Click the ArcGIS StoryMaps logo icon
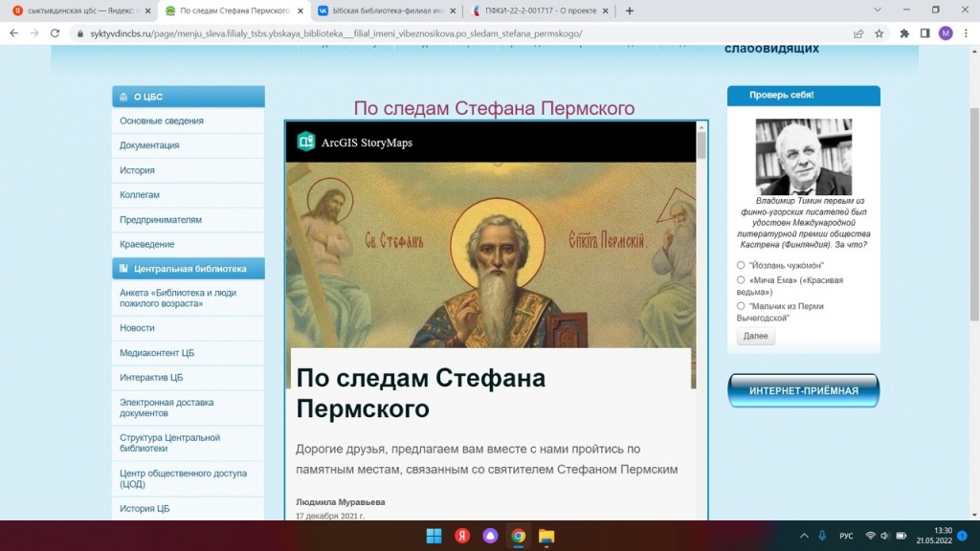Viewport: 980px width, 551px height. 305,142
